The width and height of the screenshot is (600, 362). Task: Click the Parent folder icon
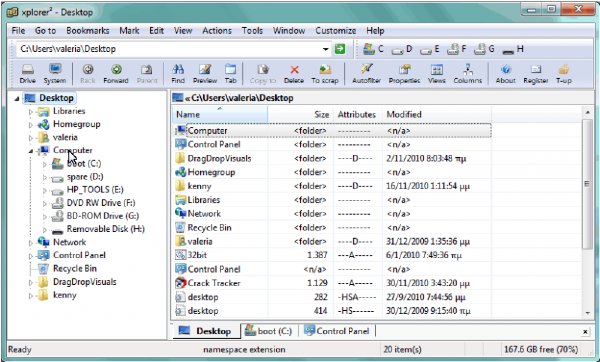click(147, 73)
